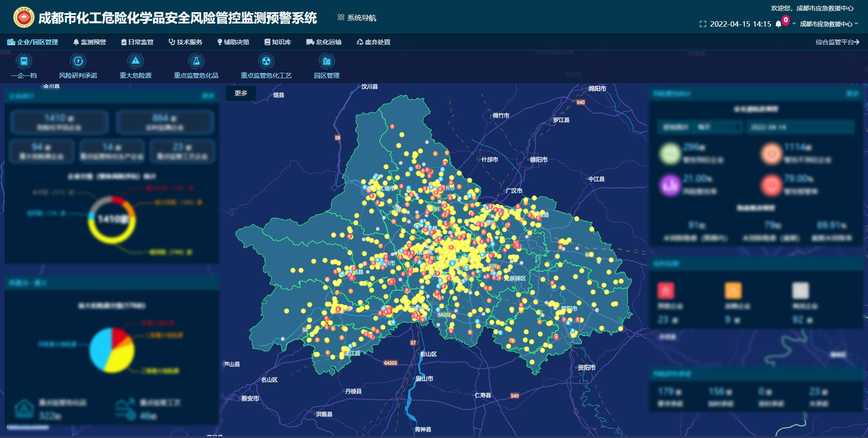Screen dimensions: 868x438
Task: Open the 系统导航 grid icon
Action: click(340, 18)
